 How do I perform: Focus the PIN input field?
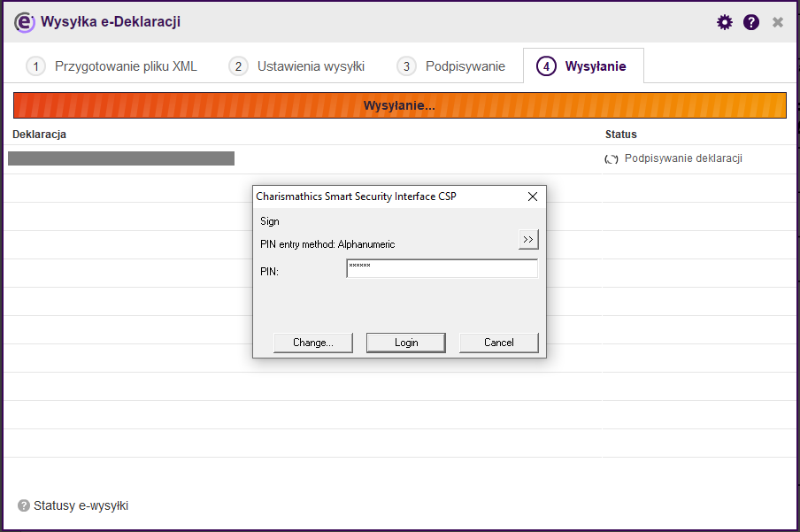[442, 268]
